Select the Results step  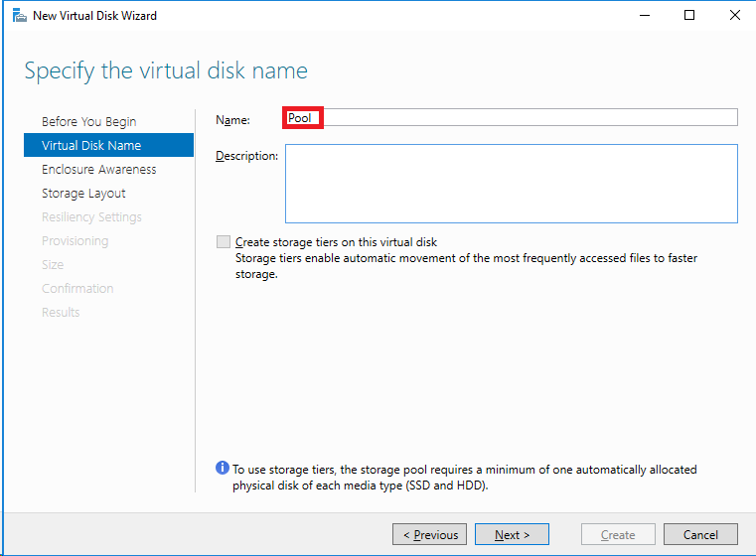61,312
